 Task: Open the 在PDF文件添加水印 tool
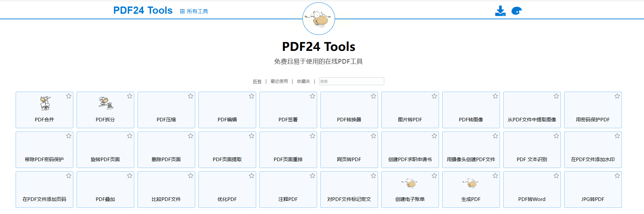(593, 150)
